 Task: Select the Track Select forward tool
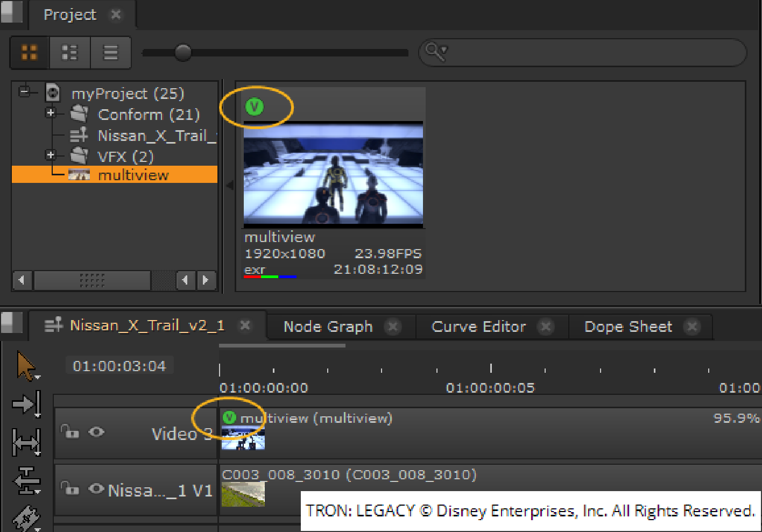(x=26, y=404)
